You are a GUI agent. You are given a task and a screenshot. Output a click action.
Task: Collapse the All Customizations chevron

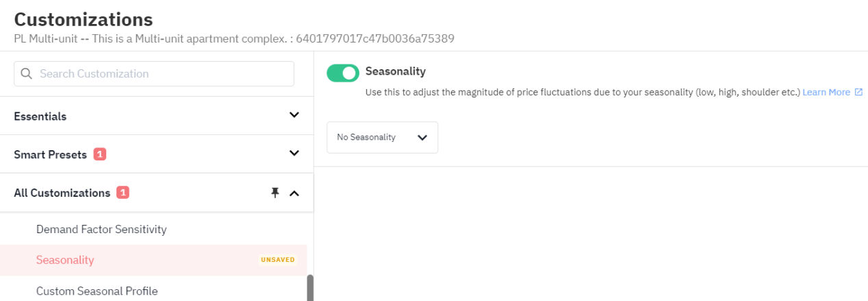(x=294, y=193)
